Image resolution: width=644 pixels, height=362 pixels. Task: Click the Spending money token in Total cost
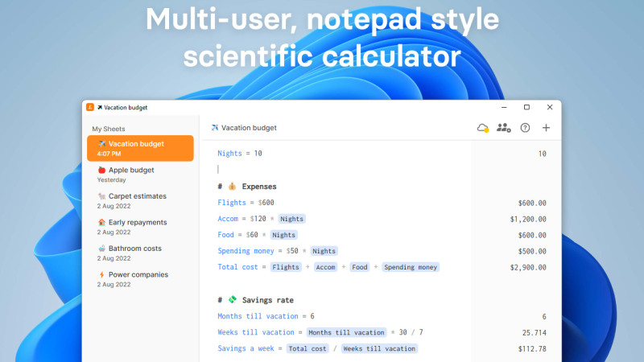click(x=411, y=267)
